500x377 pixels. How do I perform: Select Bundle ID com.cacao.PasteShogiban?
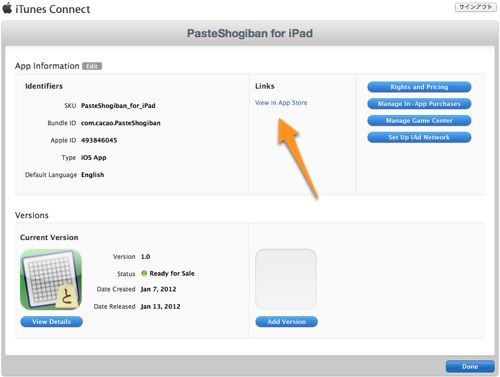coord(121,123)
